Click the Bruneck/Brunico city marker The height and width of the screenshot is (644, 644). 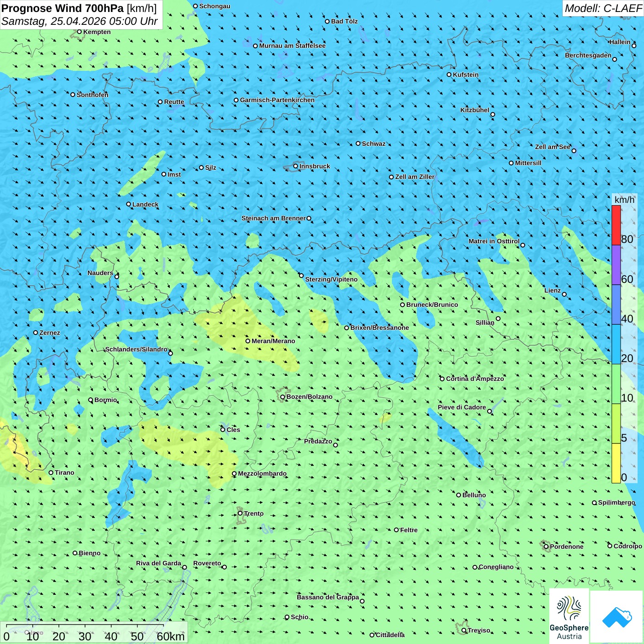coord(402,305)
